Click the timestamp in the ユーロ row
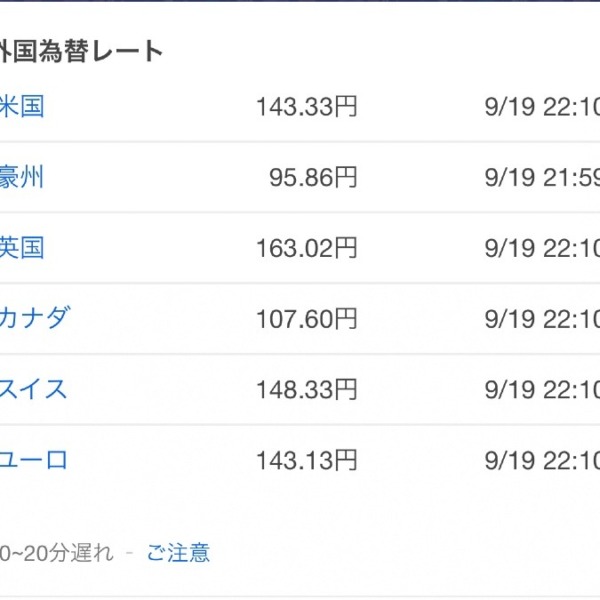 (542, 460)
